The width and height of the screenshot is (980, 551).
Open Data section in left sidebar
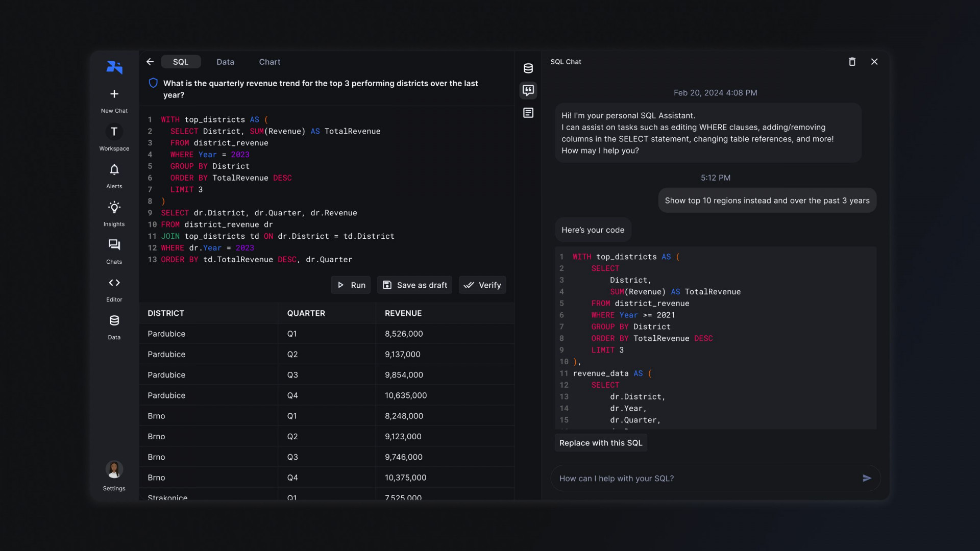click(114, 320)
